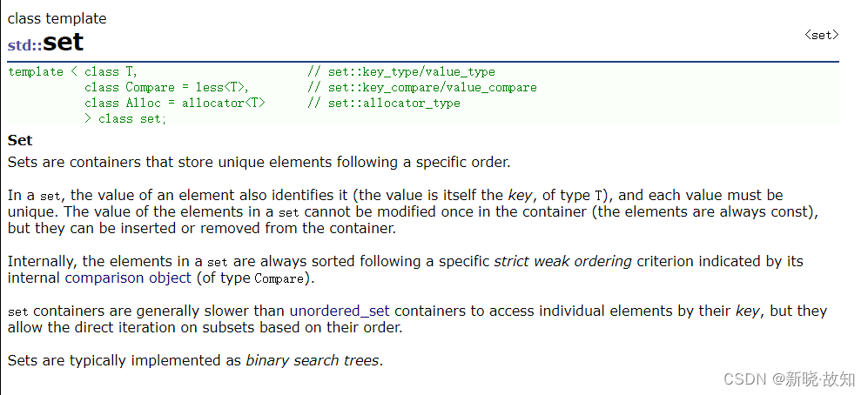Click the "template < class T," code line
The width and height of the screenshot is (868, 395).
click(72, 72)
